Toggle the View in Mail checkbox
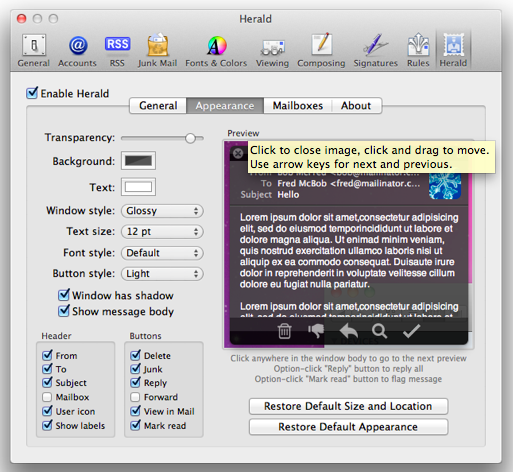The width and height of the screenshot is (513, 472). point(135,411)
